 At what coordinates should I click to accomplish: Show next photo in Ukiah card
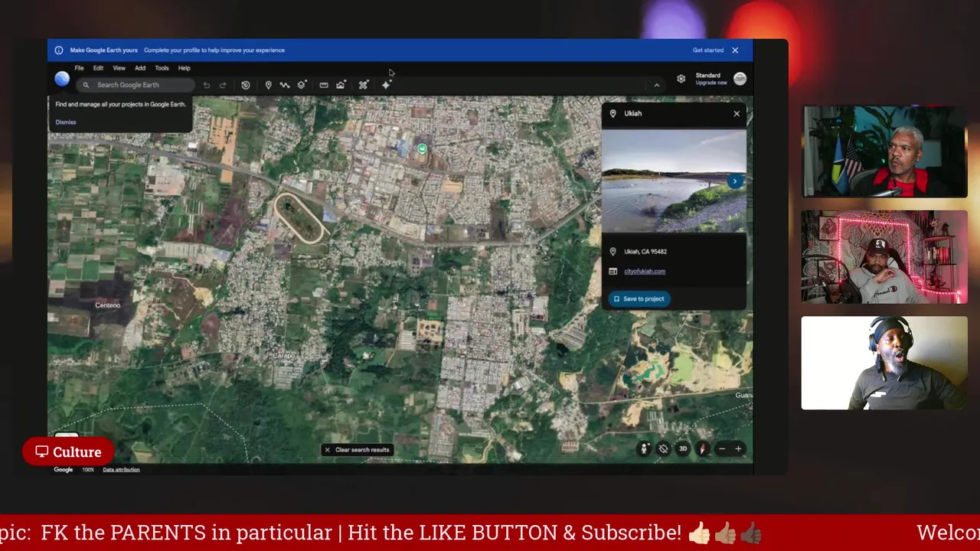click(735, 181)
